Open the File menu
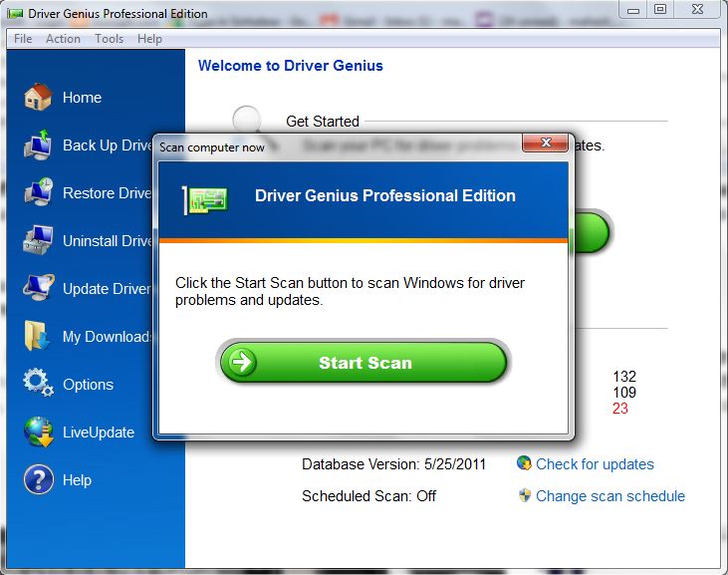The width and height of the screenshot is (728, 575). (23, 39)
